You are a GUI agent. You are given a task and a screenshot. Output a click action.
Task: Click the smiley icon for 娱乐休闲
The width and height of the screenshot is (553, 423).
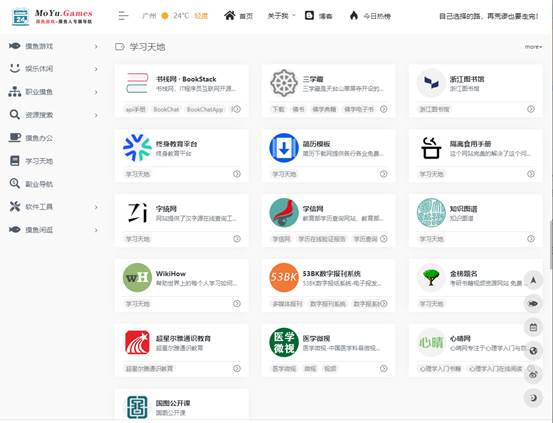(14, 68)
